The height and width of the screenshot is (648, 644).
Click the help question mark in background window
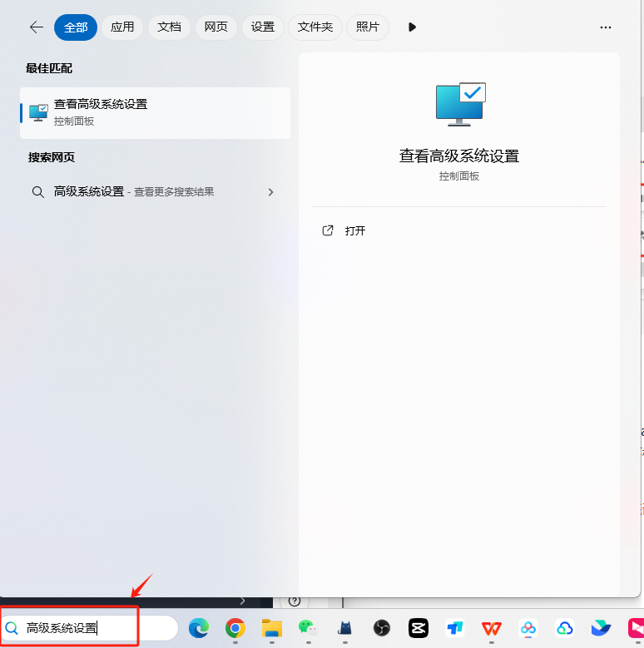pyautogui.click(x=295, y=601)
